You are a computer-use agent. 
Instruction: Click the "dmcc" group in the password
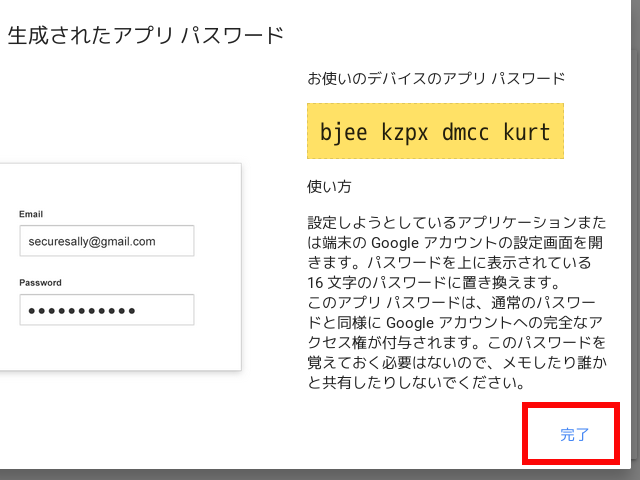tap(465, 133)
